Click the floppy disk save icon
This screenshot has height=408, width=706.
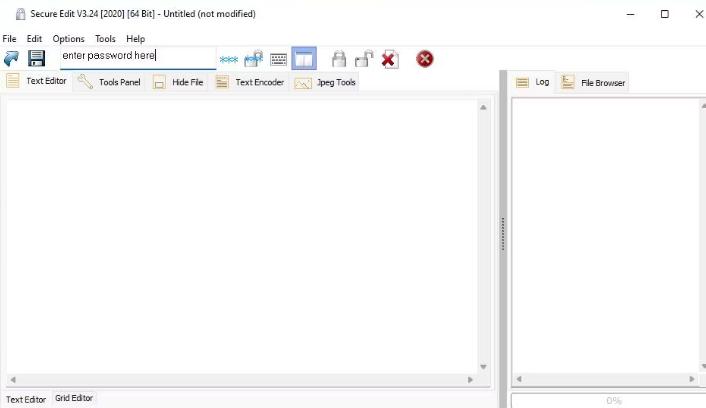36,59
